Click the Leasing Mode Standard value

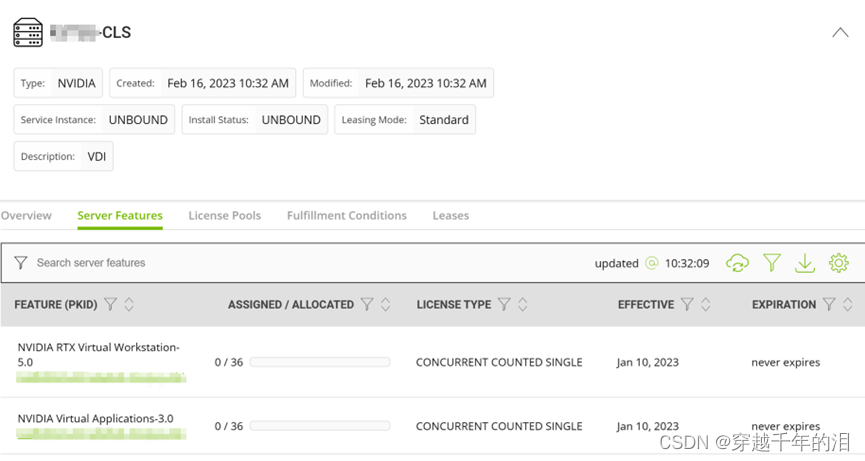[444, 120]
